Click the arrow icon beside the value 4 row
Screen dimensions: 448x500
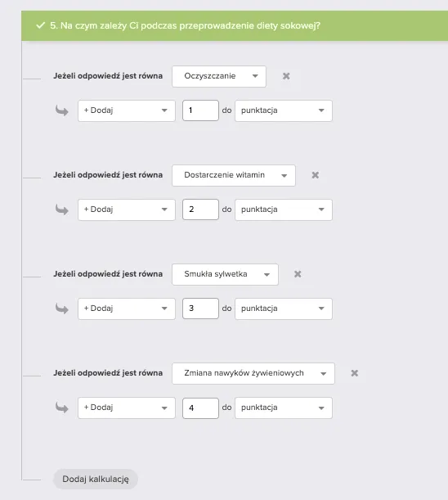(x=62, y=408)
